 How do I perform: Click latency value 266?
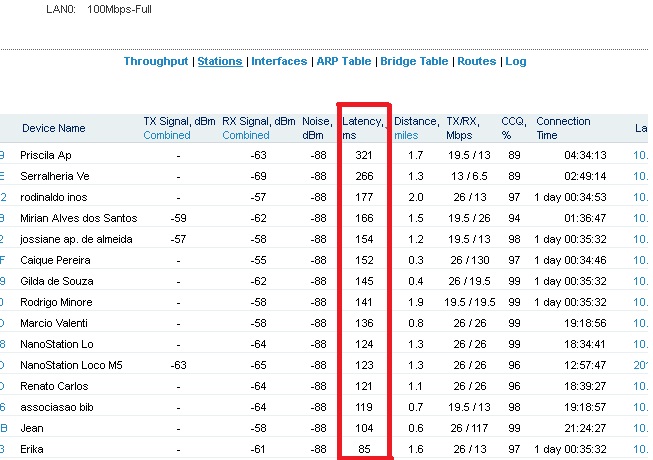364,176
